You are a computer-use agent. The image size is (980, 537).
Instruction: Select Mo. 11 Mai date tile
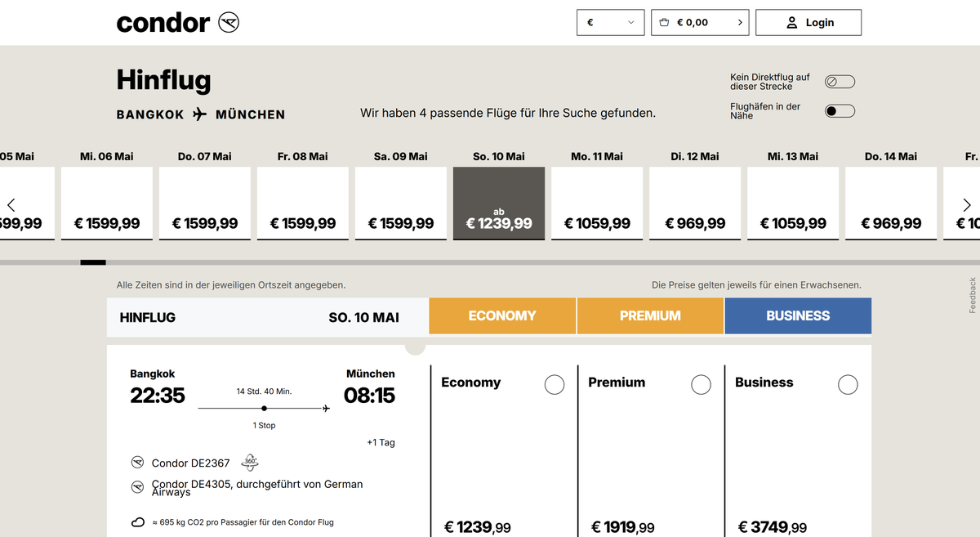pyautogui.click(x=597, y=204)
